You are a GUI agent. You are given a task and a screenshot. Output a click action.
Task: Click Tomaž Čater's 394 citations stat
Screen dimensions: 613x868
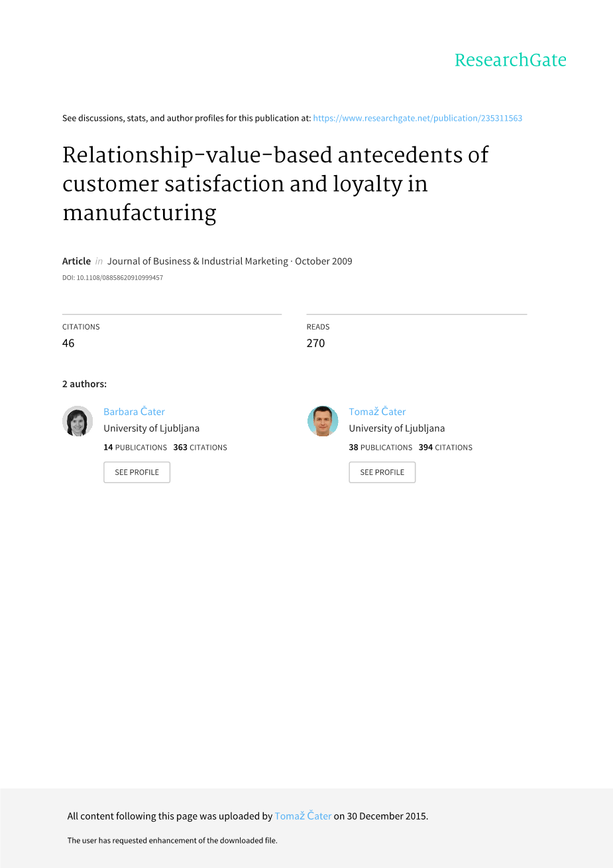click(x=445, y=448)
